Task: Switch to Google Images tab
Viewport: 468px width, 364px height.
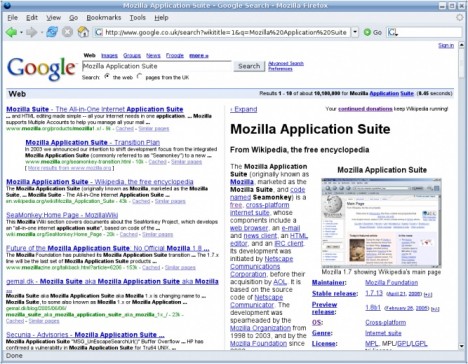Action: tap(109, 56)
